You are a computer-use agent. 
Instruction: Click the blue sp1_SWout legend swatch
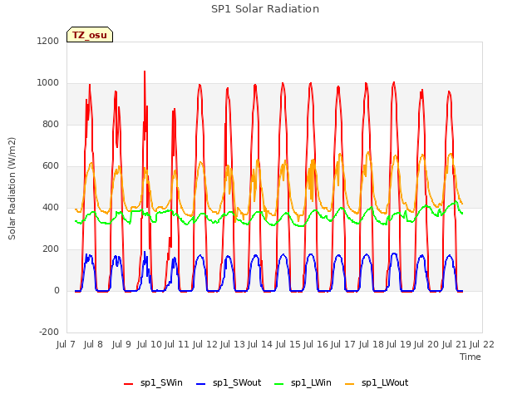(x=201, y=384)
